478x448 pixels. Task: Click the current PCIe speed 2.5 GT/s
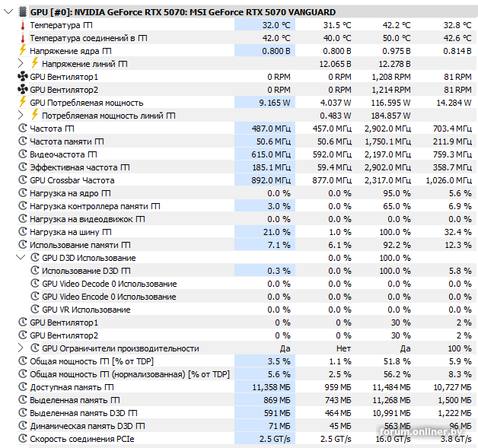275,439
